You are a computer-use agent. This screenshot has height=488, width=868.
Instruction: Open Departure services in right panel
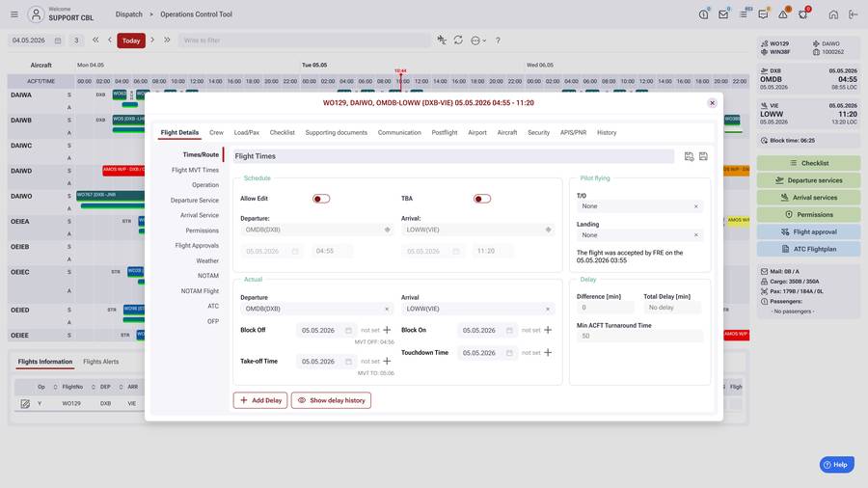point(808,180)
